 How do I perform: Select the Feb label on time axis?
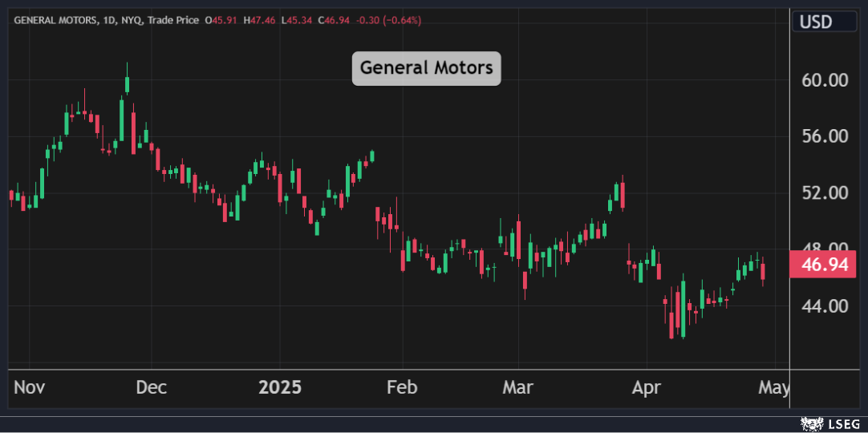pos(402,388)
